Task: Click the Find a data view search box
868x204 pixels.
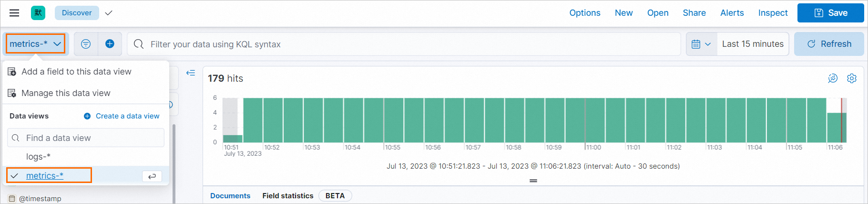Action: click(x=86, y=138)
